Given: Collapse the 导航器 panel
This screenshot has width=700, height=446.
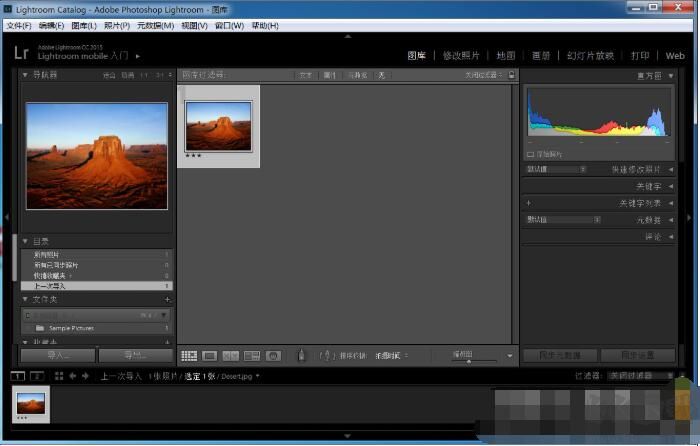Looking at the screenshot, I should point(25,75).
